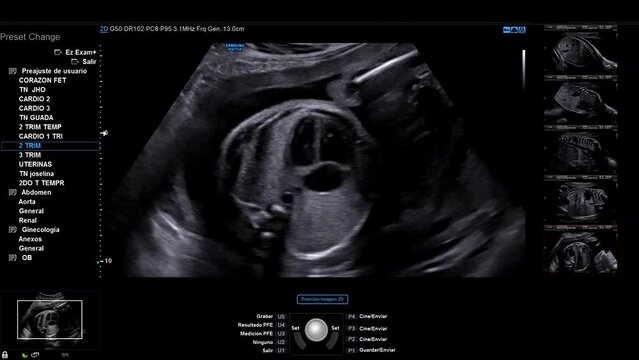Select the CORAZON FET preset
Image resolution: width=639 pixels, height=360 pixels.
click(x=42, y=80)
